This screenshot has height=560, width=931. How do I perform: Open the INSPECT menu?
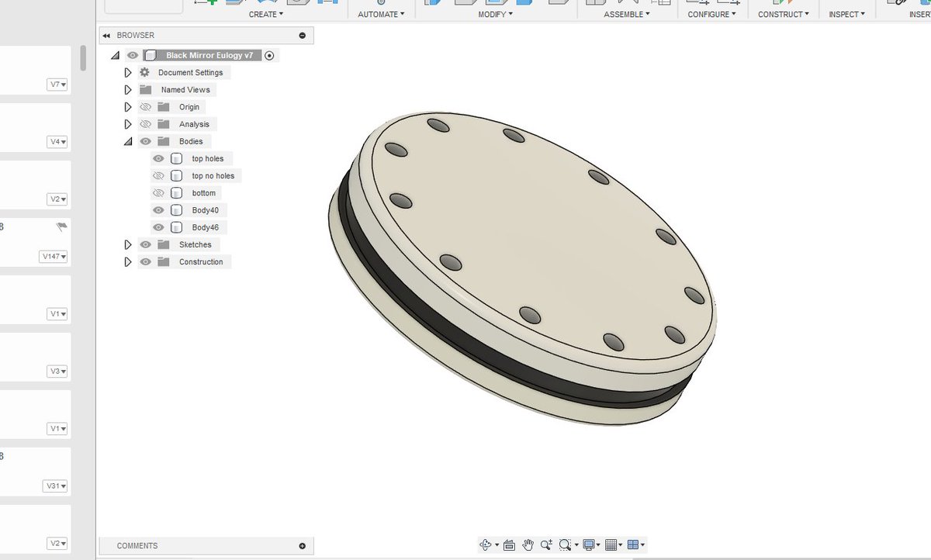pyautogui.click(x=847, y=14)
